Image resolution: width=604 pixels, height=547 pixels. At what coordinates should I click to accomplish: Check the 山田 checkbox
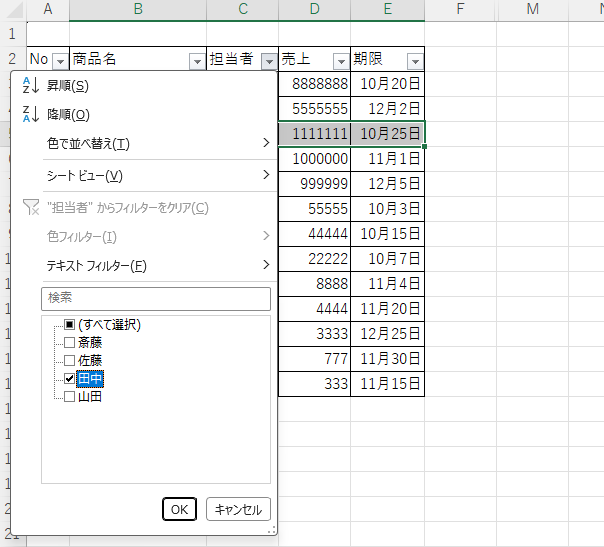tap(69, 397)
